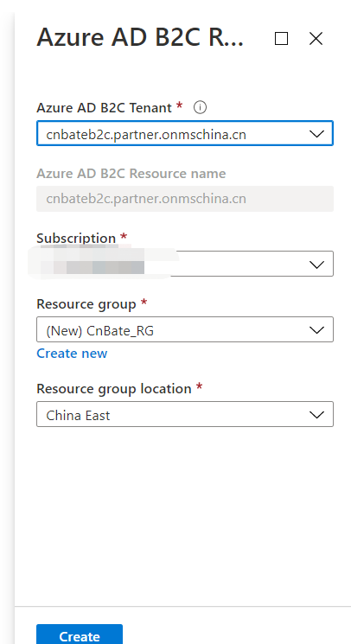The image size is (351, 644).
Task: Expand the Subscription dropdown
Action: 185,264
